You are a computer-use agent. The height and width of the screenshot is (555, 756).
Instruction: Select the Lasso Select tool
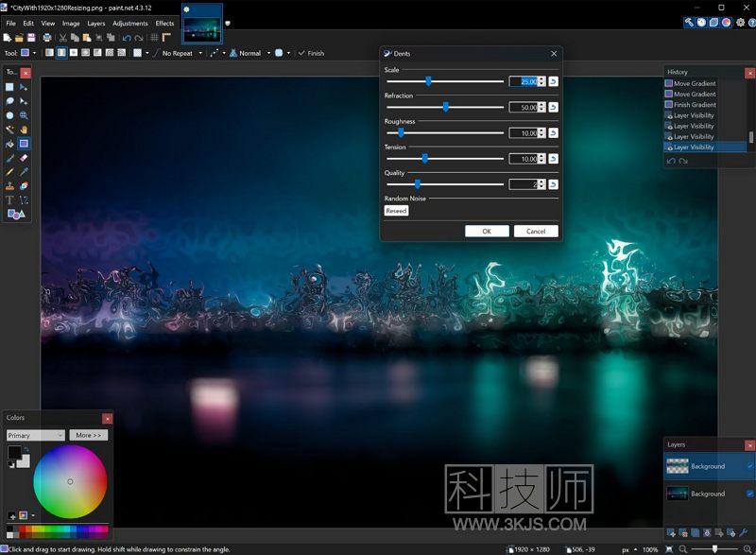(9, 101)
